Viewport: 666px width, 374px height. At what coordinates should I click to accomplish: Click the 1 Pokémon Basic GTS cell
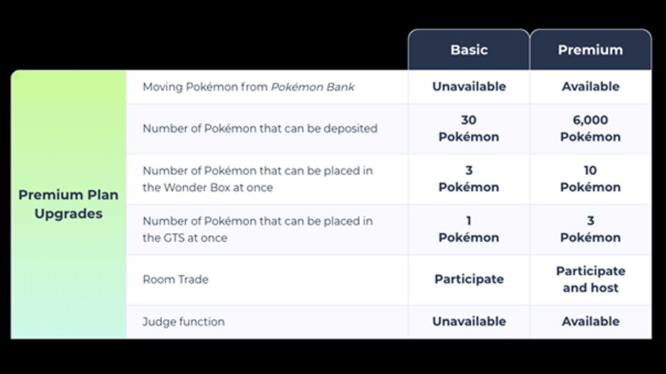pos(469,229)
